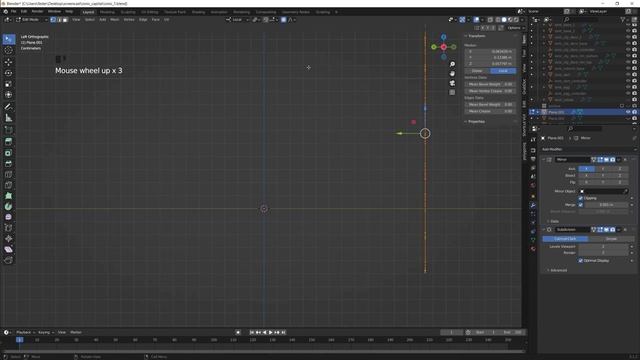Viewport: 640px width, 360px height.
Task: Switch the Median transform to Global
Action: point(477,71)
